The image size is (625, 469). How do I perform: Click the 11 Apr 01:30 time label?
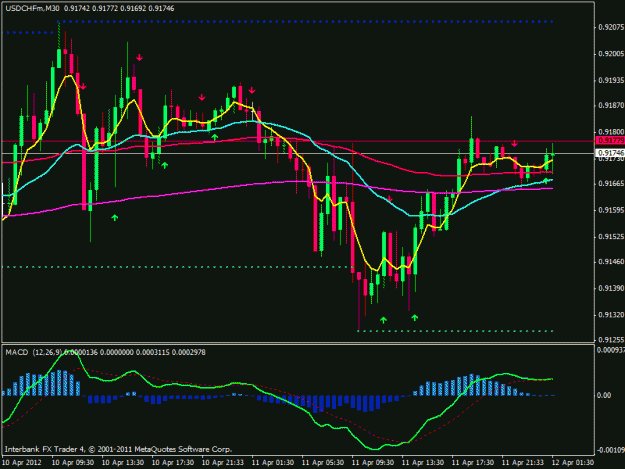(x=273, y=463)
